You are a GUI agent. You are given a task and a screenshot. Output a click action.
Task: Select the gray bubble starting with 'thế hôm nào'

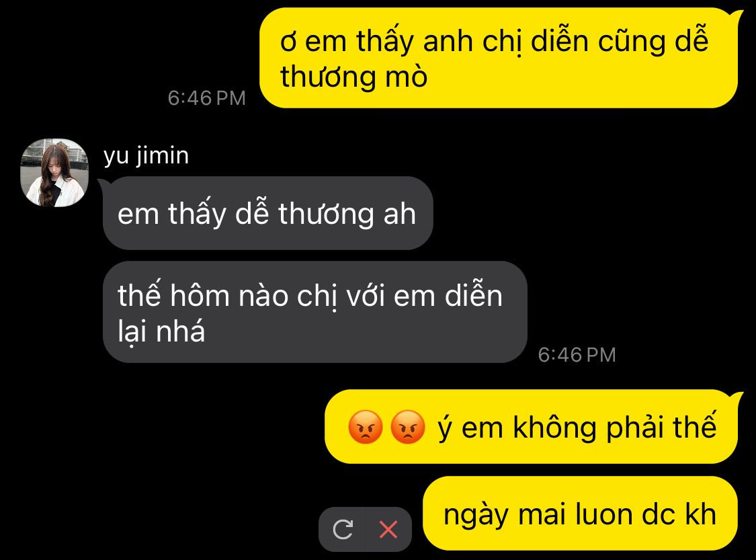[315, 312]
